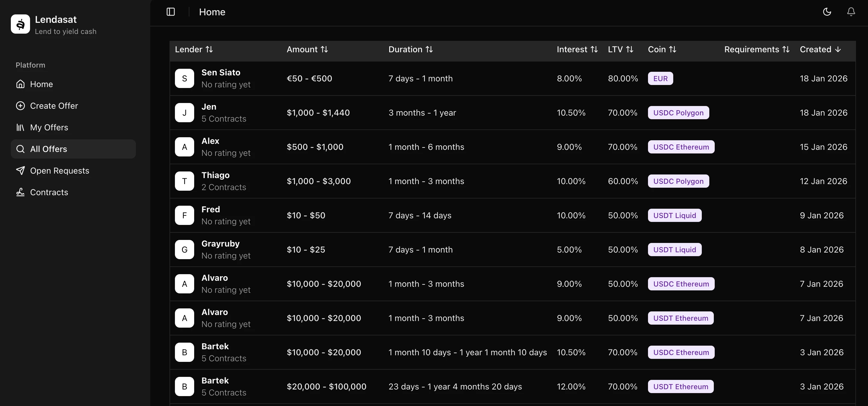Screen dimensions: 868x406
Task: Open All Offers in the sidebar
Action: 48,149
